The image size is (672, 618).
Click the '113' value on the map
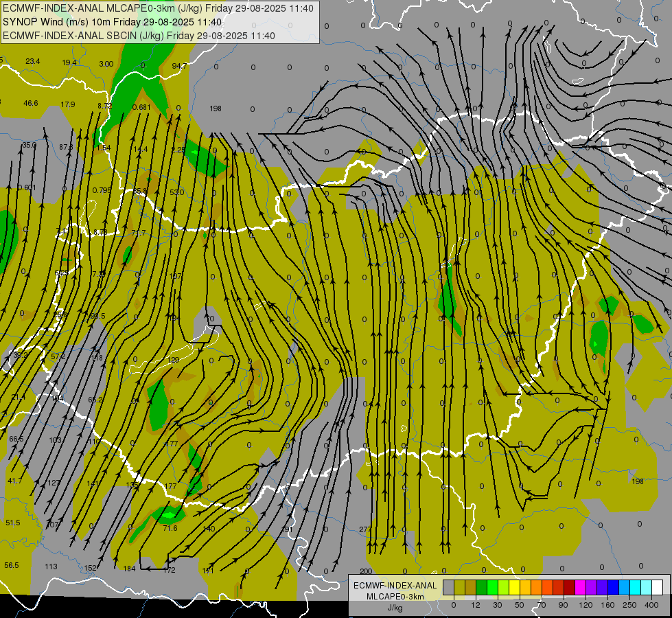pyautogui.click(x=51, y=566)
